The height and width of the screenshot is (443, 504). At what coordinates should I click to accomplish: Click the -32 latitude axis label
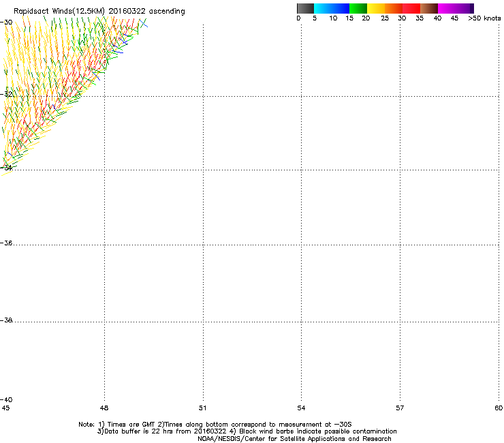tap(6, 94)
